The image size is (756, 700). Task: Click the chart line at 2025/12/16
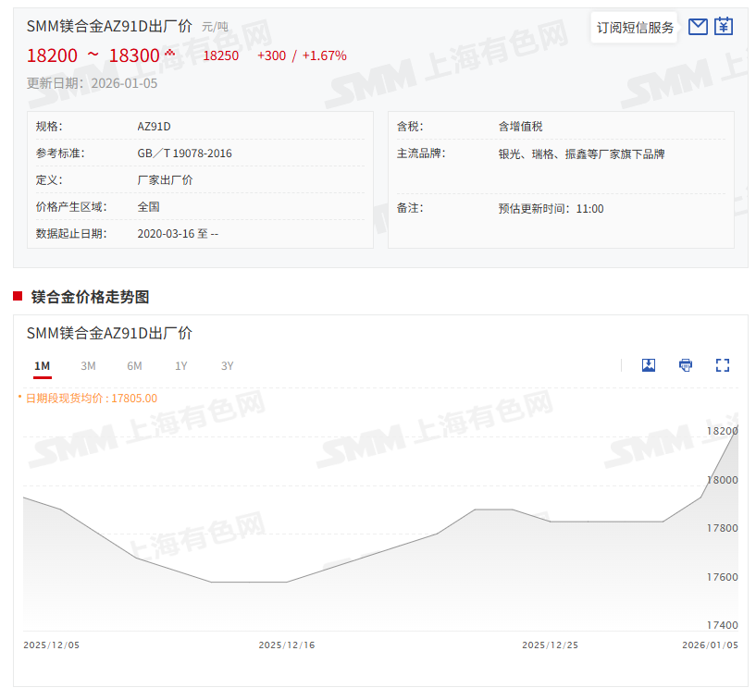tap(286, 582)
